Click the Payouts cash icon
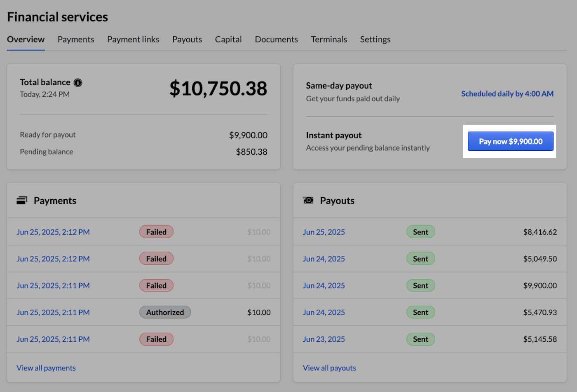 click(x=308, y=200)
